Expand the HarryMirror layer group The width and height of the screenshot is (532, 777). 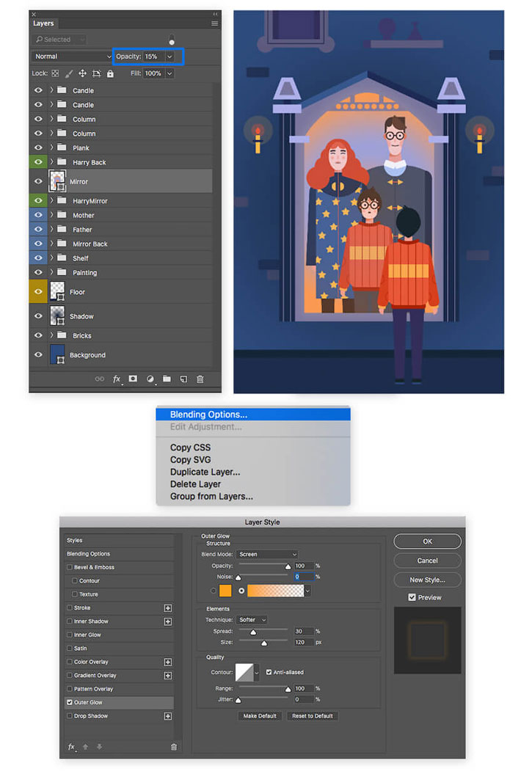coord(51,201)
